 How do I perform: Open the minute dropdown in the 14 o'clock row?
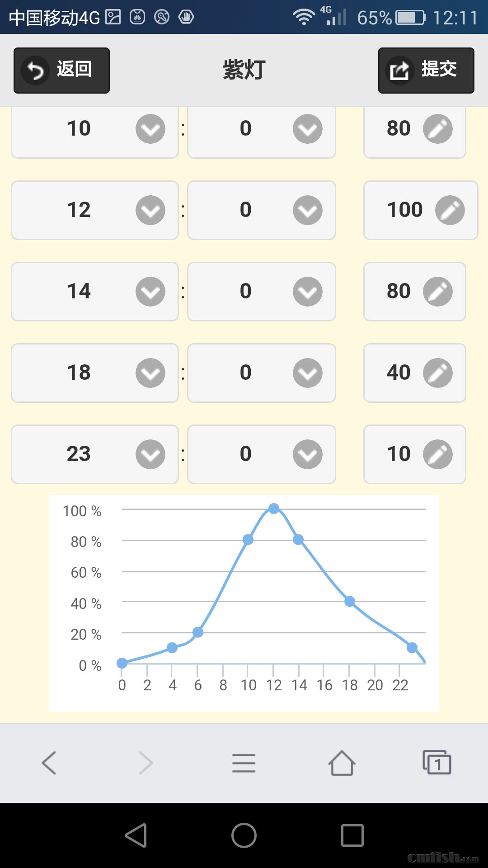pos(308,292)
